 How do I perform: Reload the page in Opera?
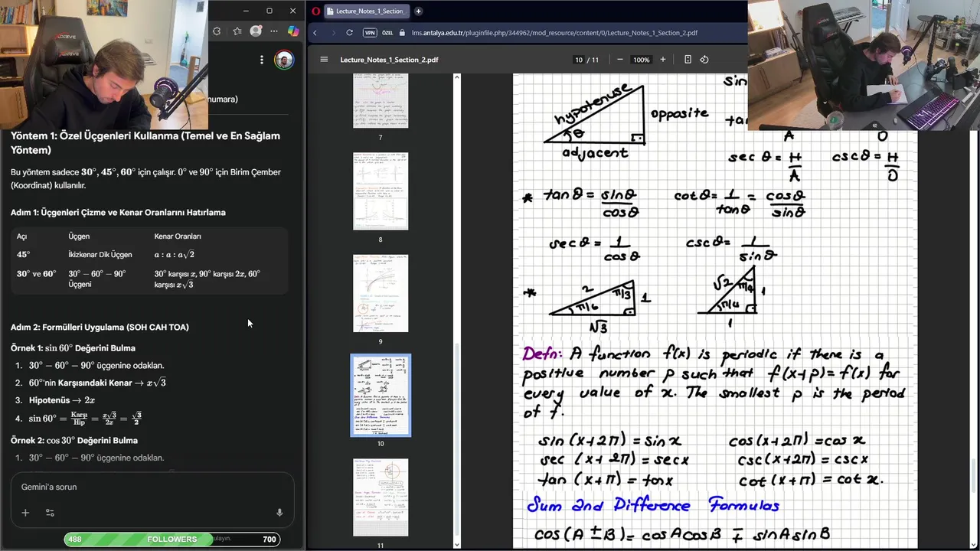coord(350,33)
